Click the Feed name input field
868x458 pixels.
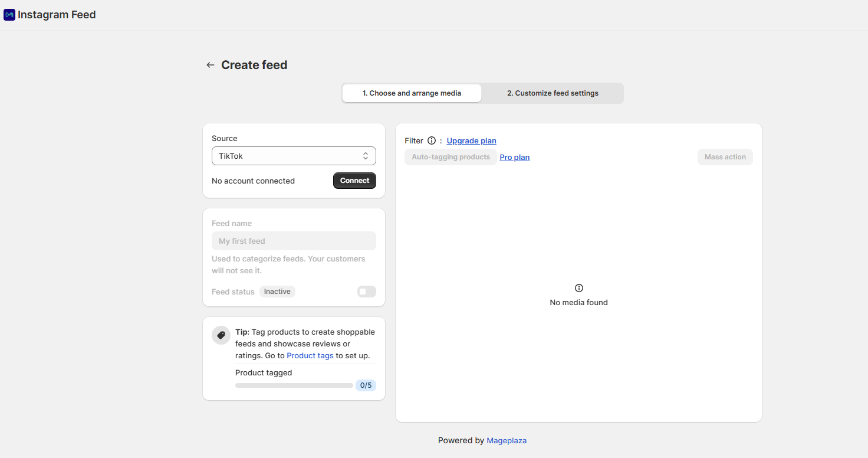[294, 241]
